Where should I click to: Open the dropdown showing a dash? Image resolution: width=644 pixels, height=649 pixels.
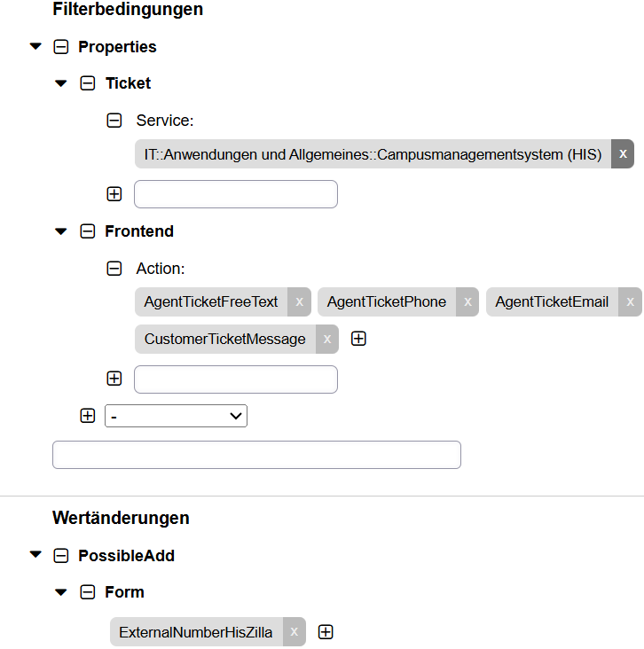[x=176, y=416]
